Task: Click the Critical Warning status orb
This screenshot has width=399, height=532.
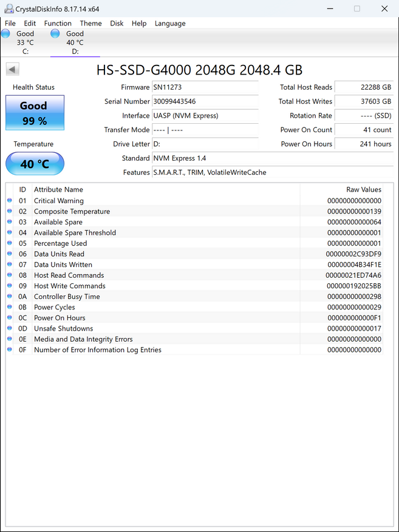Action: point(10,201)
